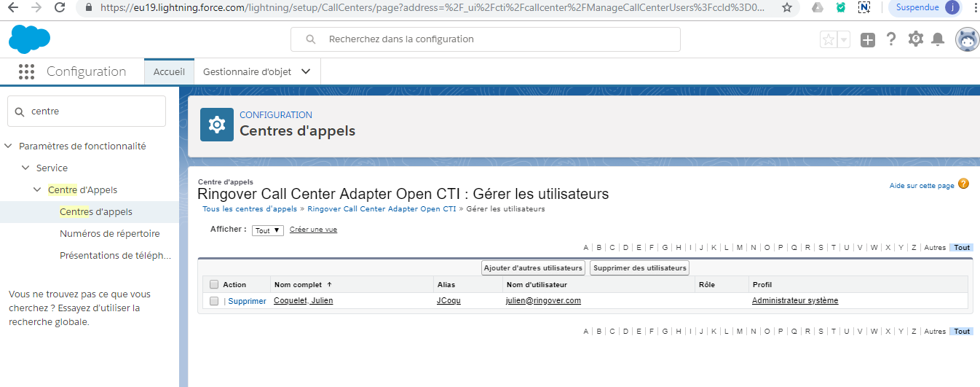Click the Centres d'appels gear header icon
Image resolution: width=980 pixels, height=387 pixels.
point(216,125)
